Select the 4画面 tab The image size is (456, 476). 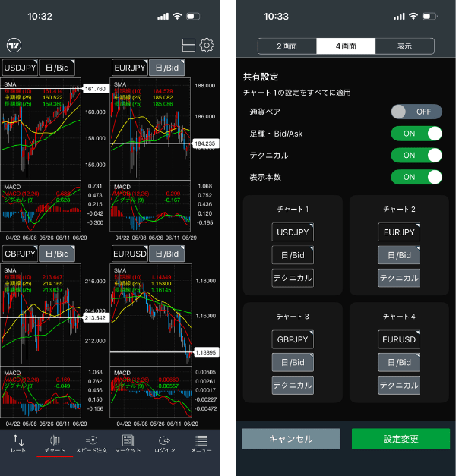click(x=346, y=46)
